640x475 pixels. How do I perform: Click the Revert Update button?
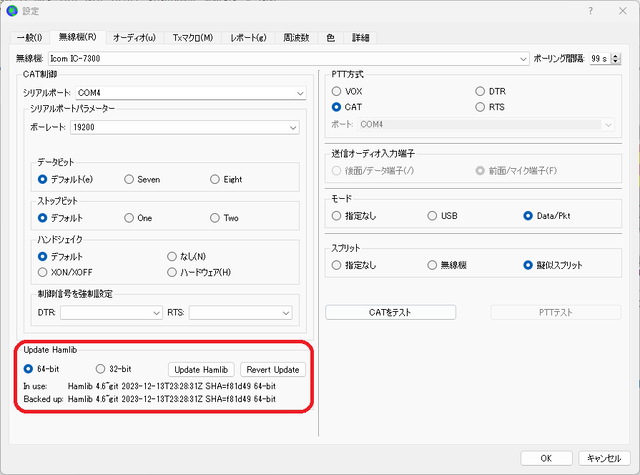point(273,370)
